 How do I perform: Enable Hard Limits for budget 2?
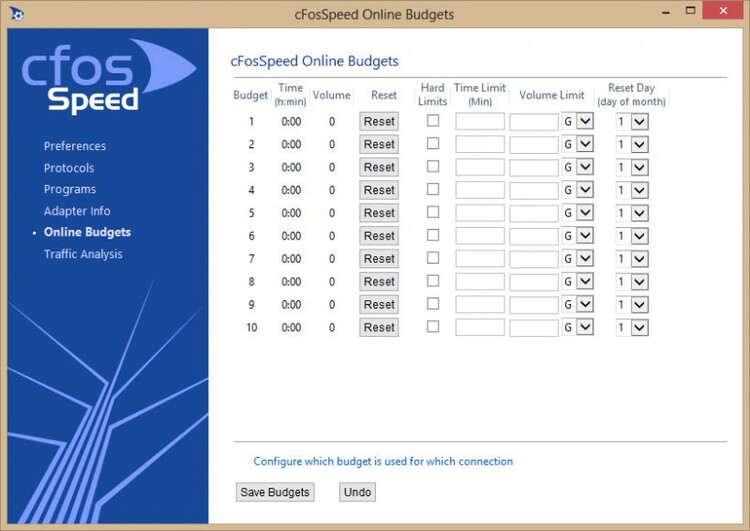click(433, 144)
